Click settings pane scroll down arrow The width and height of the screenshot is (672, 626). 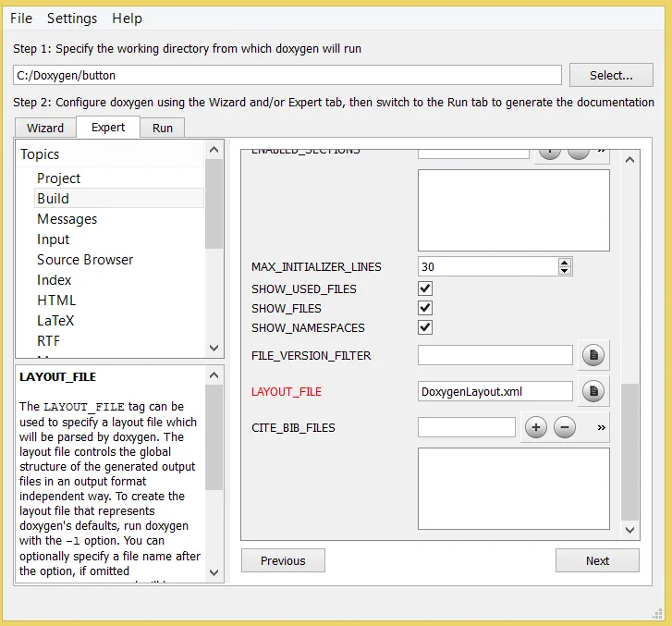[629, 530]
